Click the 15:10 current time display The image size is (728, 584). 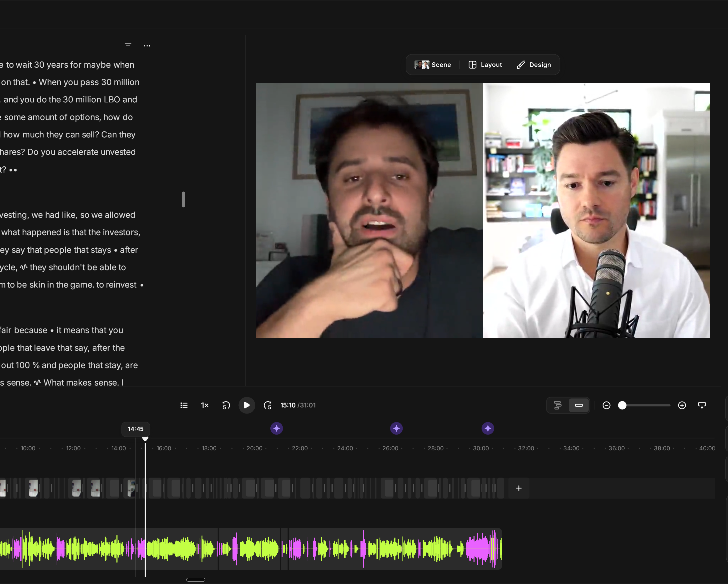288,405
